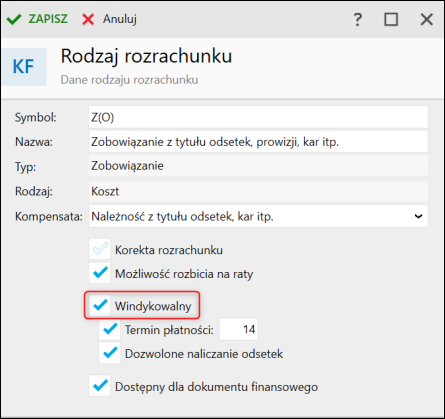Viewport: 445px width, 419px height.
Task: Maximize the Rodzaj rozrachunku window
Action: [391, 19]
